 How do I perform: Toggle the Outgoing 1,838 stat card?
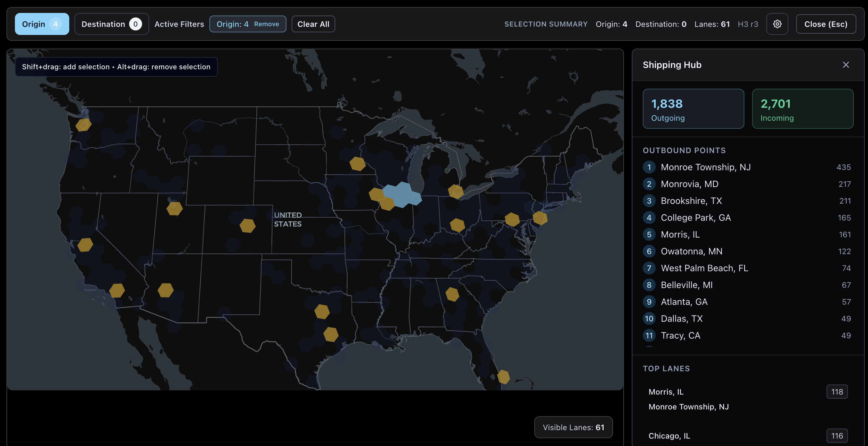694,109
